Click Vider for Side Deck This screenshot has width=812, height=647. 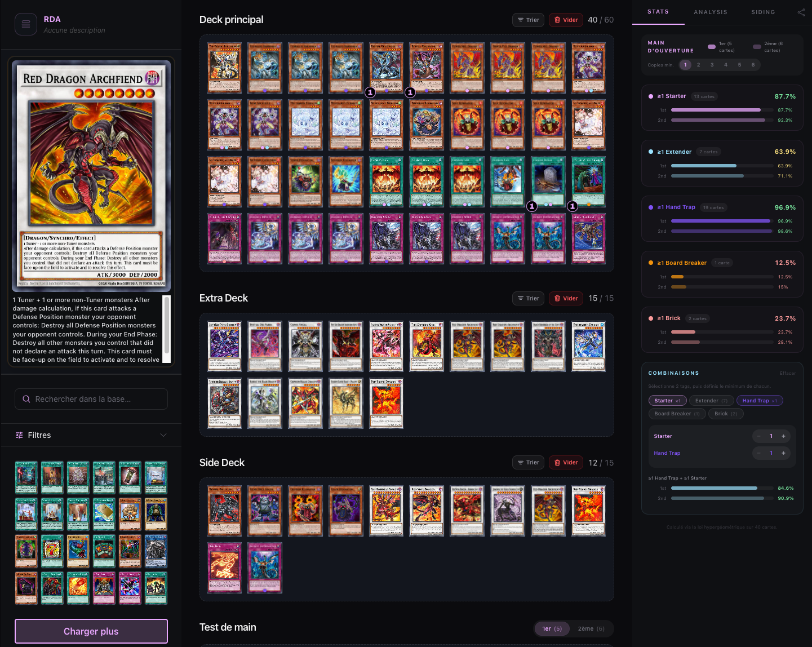pyautogui.click(x=566, y=463)
